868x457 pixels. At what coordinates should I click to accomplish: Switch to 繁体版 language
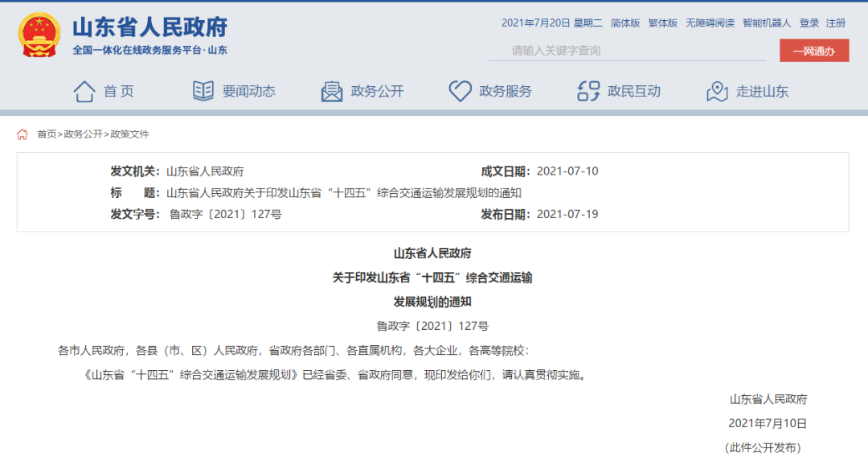663,23
